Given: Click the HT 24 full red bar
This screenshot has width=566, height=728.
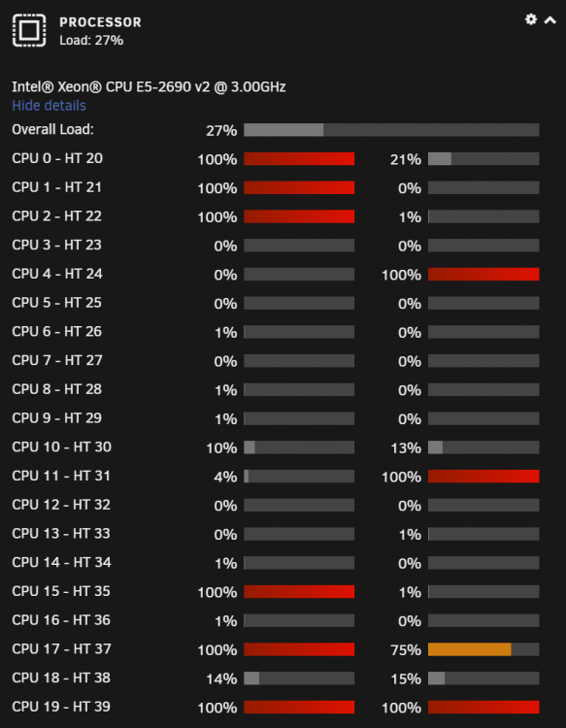Looking at the screenshot, I should [x=483, y=275].
